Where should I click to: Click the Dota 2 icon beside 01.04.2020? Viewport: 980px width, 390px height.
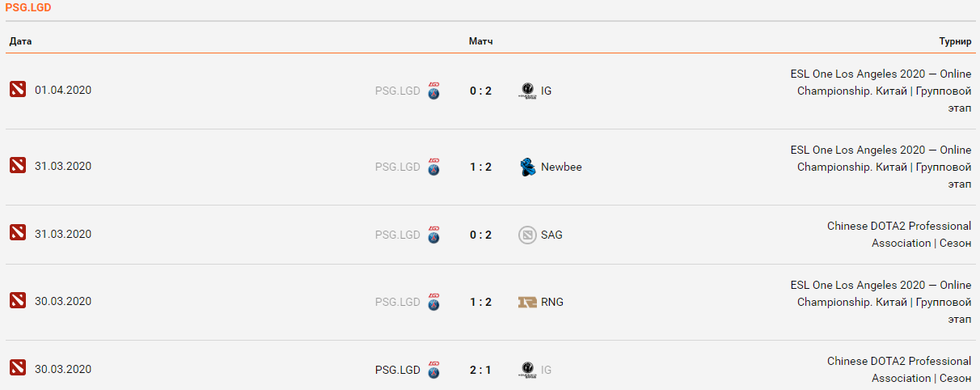coord(18,90)
